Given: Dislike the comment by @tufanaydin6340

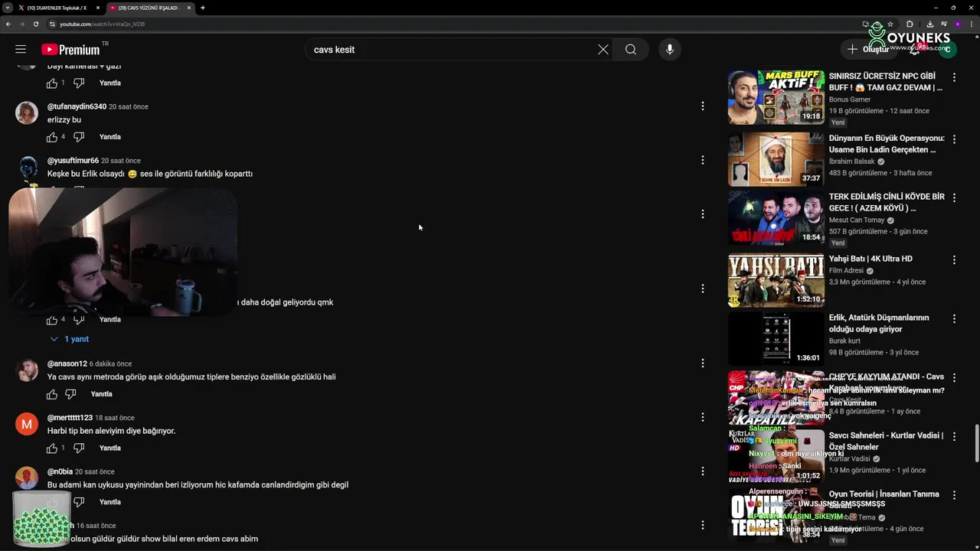Looking at the screenshot, I should (x=79, y=137).
